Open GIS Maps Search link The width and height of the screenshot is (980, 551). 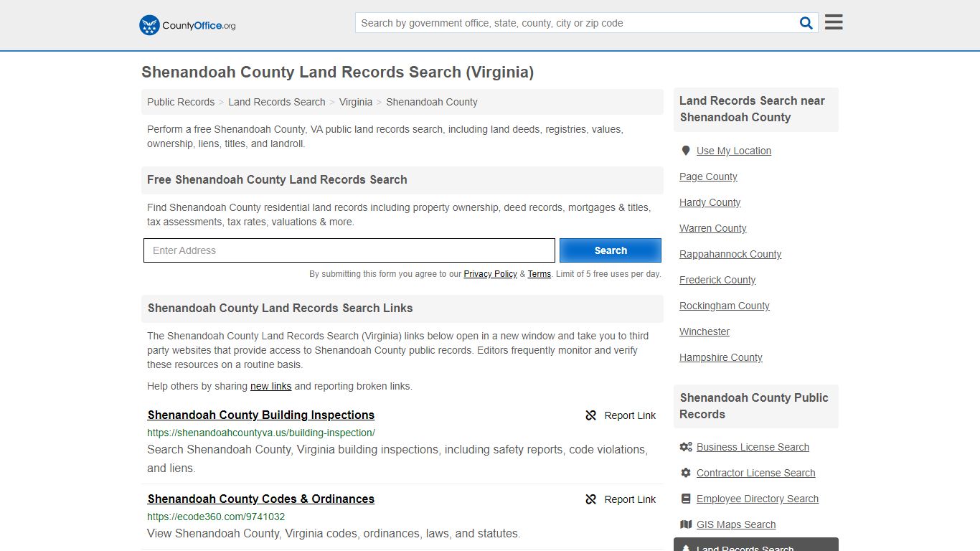(736, 524)
